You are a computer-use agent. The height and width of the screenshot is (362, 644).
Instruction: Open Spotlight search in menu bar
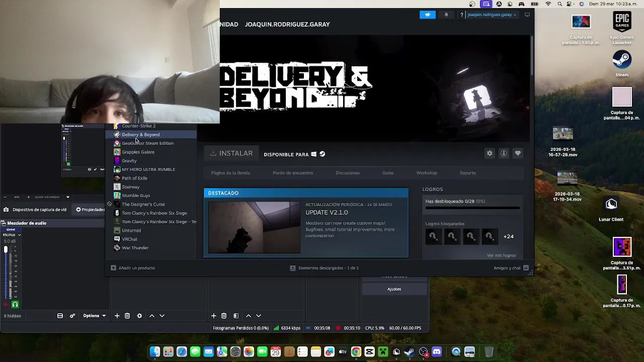pos(560,4)
